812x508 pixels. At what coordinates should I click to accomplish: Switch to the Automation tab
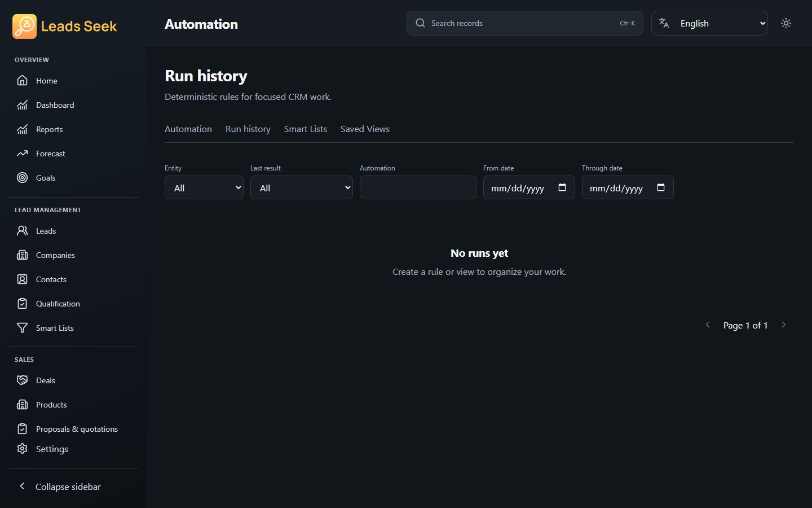188,129
